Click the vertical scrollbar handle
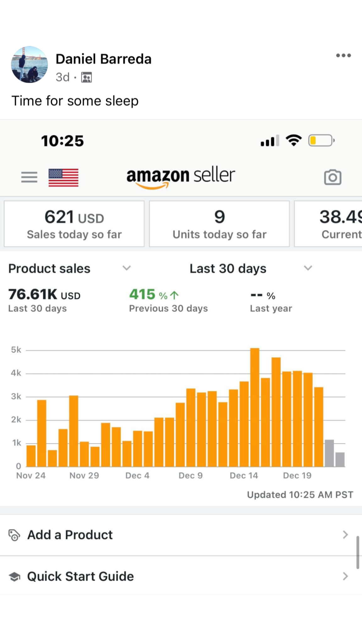Image resolution: width=362 pixels, height=644 pixels. [358, 552]
